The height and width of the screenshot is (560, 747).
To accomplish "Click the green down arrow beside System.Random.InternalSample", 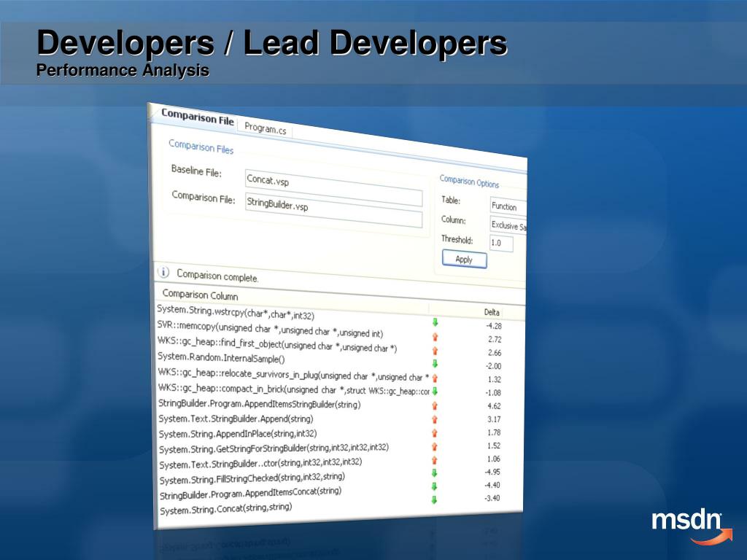I will click(x=435, y=364).
